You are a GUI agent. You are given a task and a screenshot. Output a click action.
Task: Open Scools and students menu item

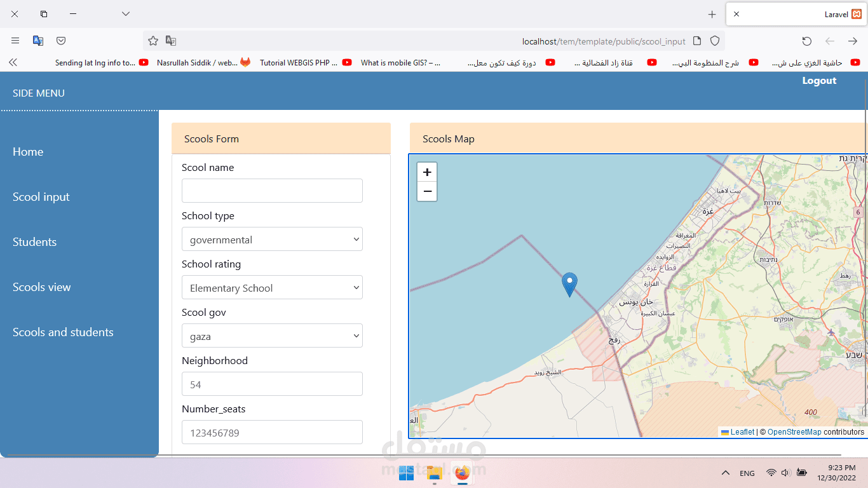coord(63,332)
